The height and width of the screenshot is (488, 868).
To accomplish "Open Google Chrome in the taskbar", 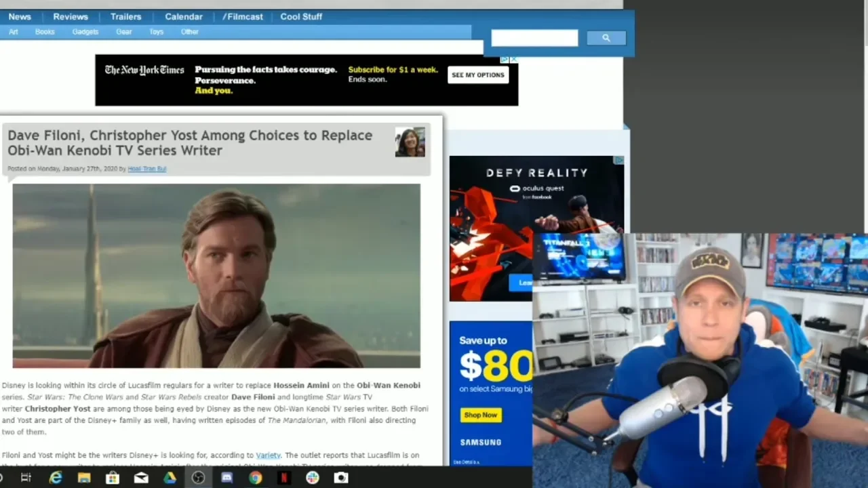I will (x=255, y=478).
